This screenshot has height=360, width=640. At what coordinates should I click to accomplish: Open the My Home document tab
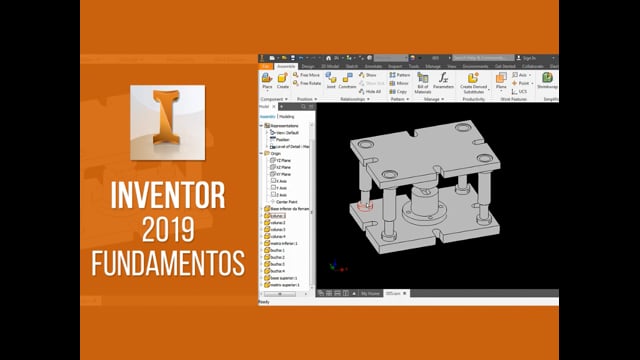pos(370,293)
